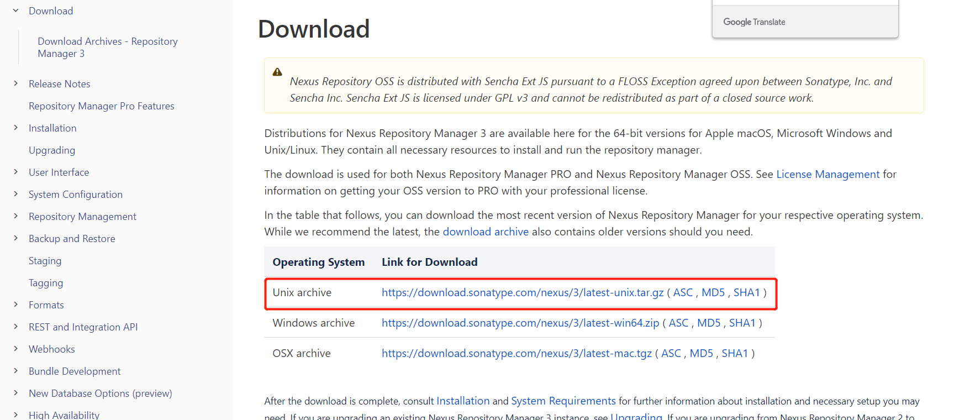Expand the System Configuration chevron
Image resolution: width=980 pixels, height=420 pixels.
(x=15, y=194)
